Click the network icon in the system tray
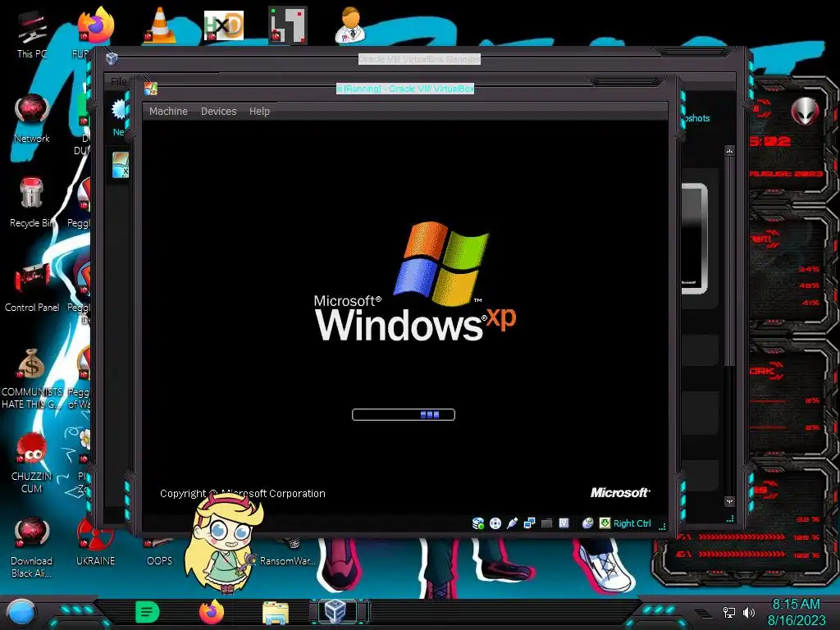840x630 pixels. (729, 612)
